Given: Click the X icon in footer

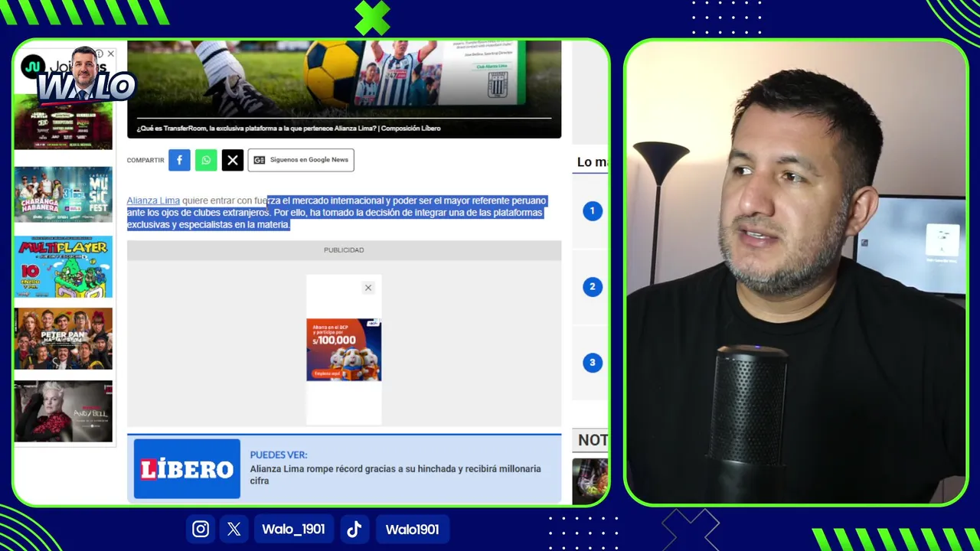Looking at the screenshot, I should pyautogui.click(x=234, y=530).
